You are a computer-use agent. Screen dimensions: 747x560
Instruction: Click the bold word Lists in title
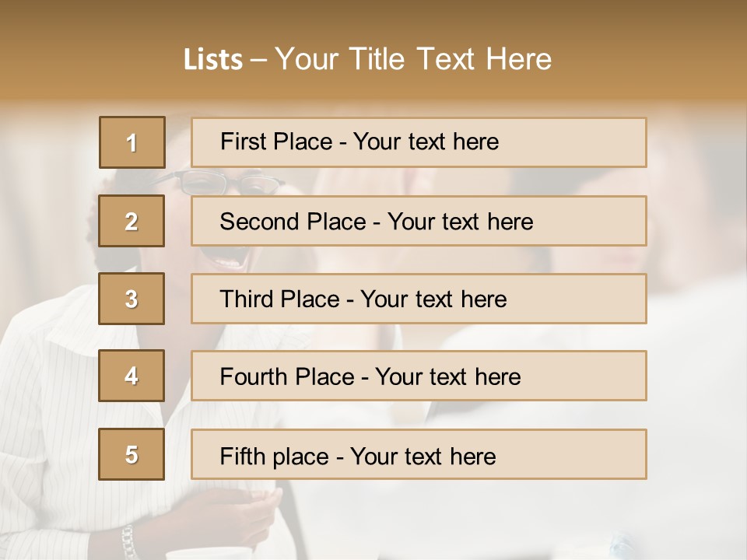pos(213,60)
